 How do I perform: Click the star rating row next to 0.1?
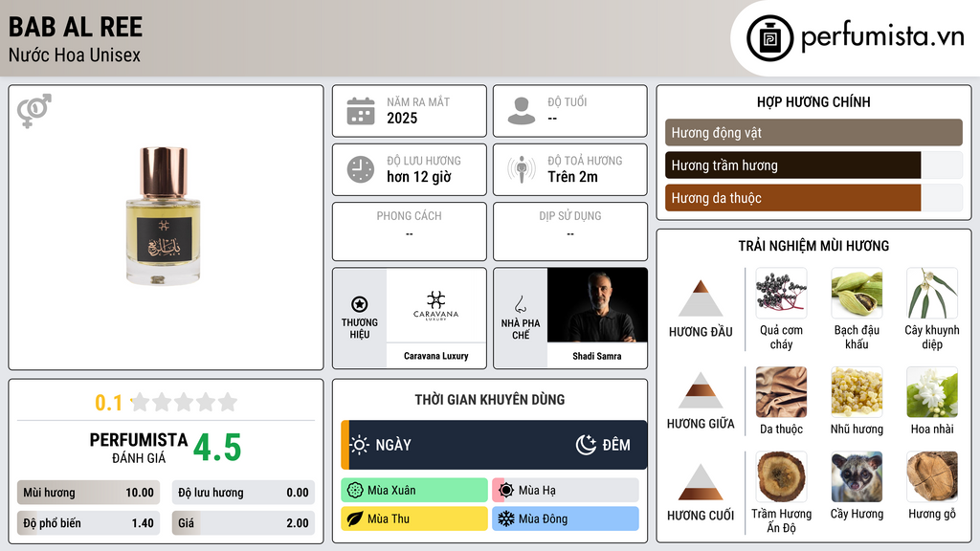184,403
